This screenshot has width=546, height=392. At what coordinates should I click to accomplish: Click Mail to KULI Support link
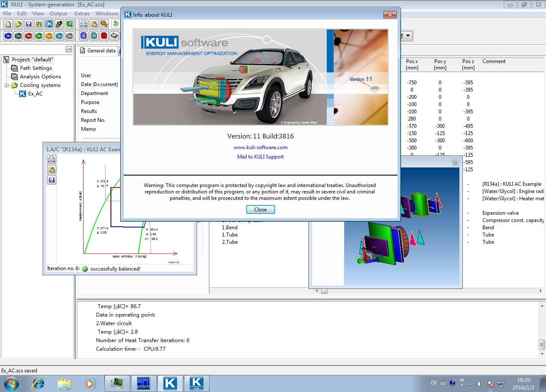[261, 157]
